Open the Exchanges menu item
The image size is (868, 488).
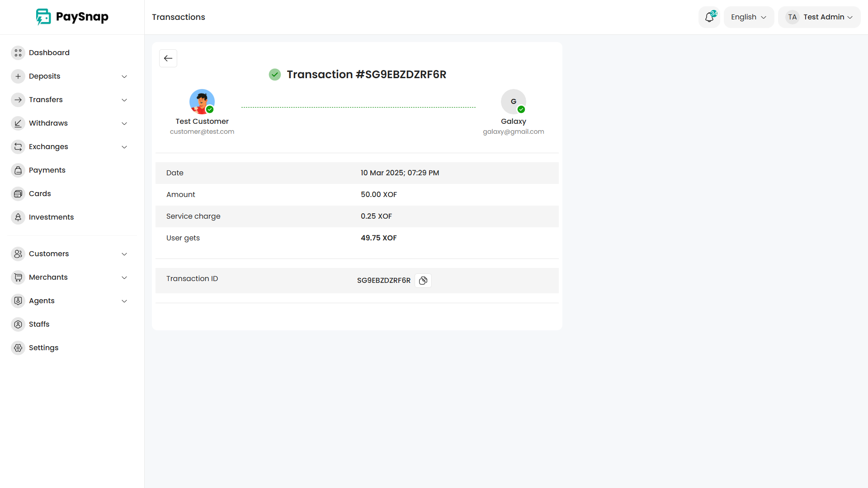pos(48,147)
